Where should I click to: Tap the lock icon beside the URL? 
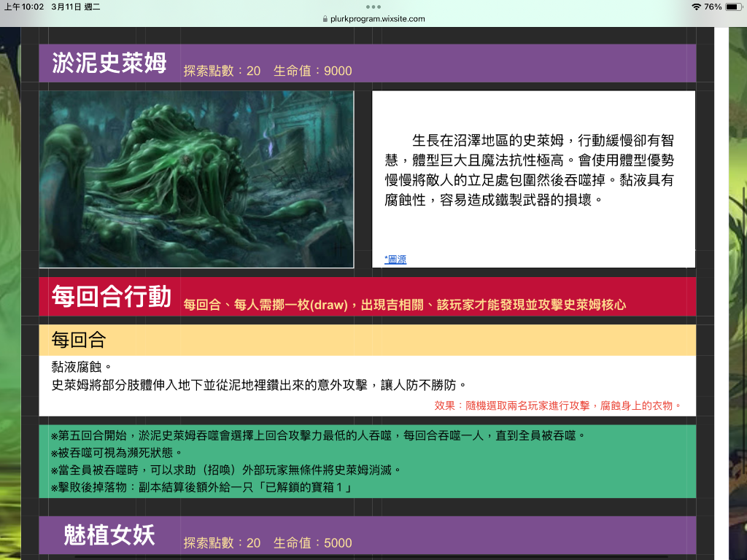click(325, 18)
